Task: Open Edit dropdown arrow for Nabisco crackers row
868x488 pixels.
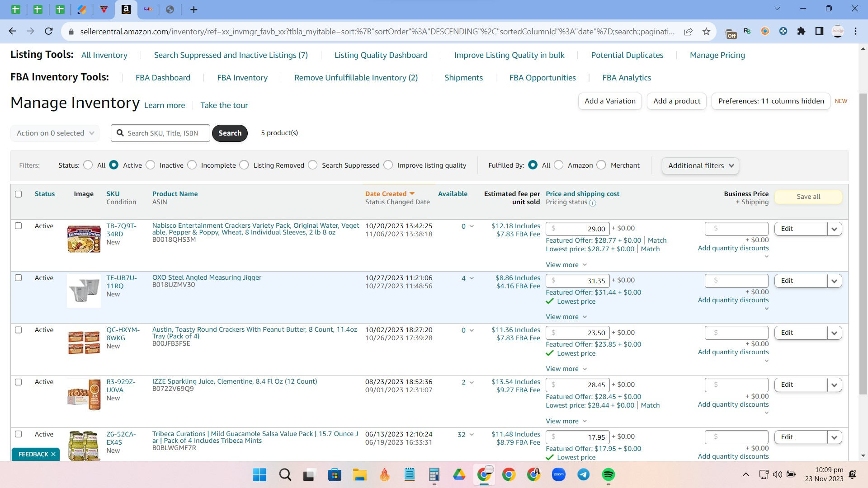Action: [x=834, y=229]
